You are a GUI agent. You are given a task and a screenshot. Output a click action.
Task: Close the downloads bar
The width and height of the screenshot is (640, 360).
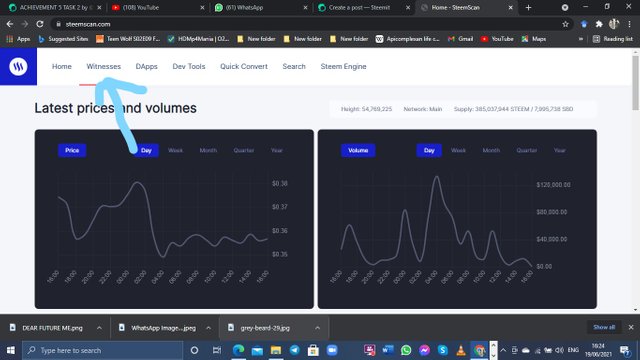(x=631, y=327)
